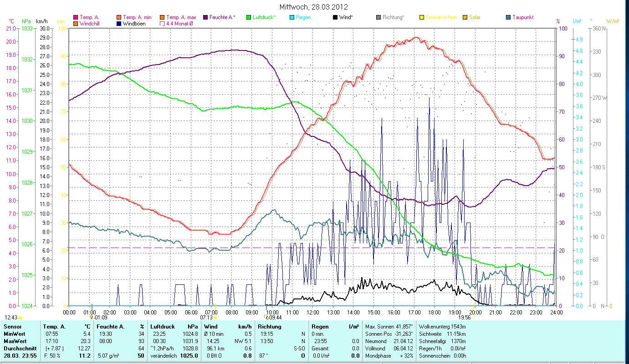Click the Windböen legend label
Viewport: 629px width, 364px height.
point(135,23)
